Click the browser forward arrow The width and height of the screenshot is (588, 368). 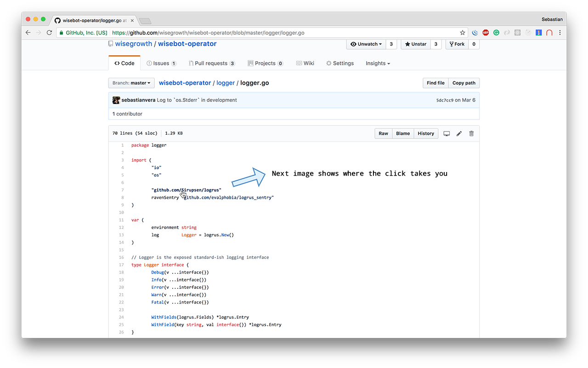point(39,33)
